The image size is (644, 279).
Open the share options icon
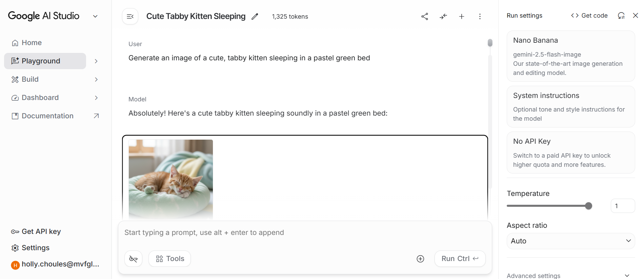click(424, 16)
